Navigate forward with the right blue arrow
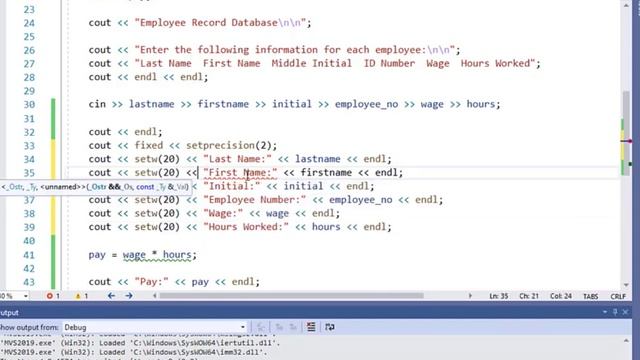Image resolution: width=640 pixels, height=360 pixels. 129,296
